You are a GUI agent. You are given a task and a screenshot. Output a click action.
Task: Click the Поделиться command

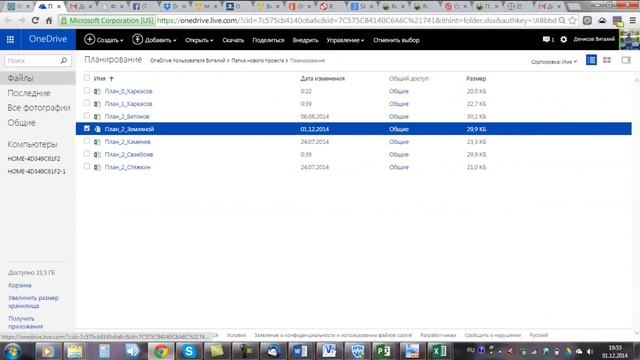coord(268,40)
